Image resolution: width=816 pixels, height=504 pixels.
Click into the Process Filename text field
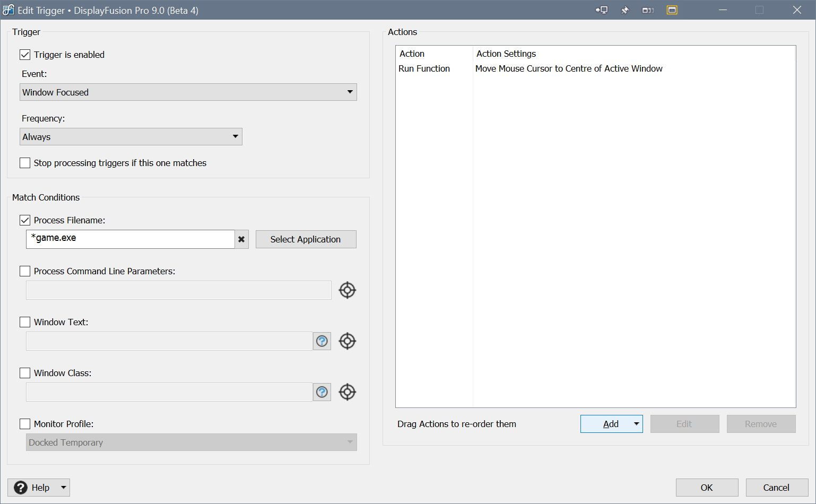click(130, 239)
